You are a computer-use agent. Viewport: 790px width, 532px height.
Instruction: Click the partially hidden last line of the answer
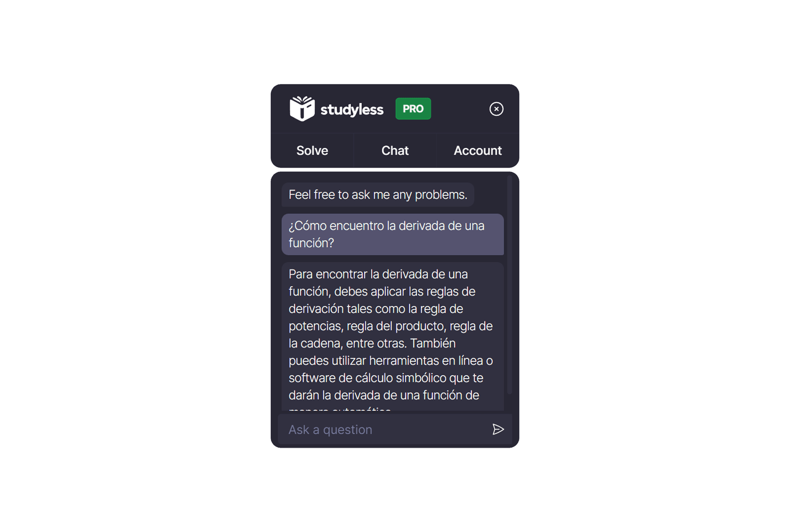340,409
